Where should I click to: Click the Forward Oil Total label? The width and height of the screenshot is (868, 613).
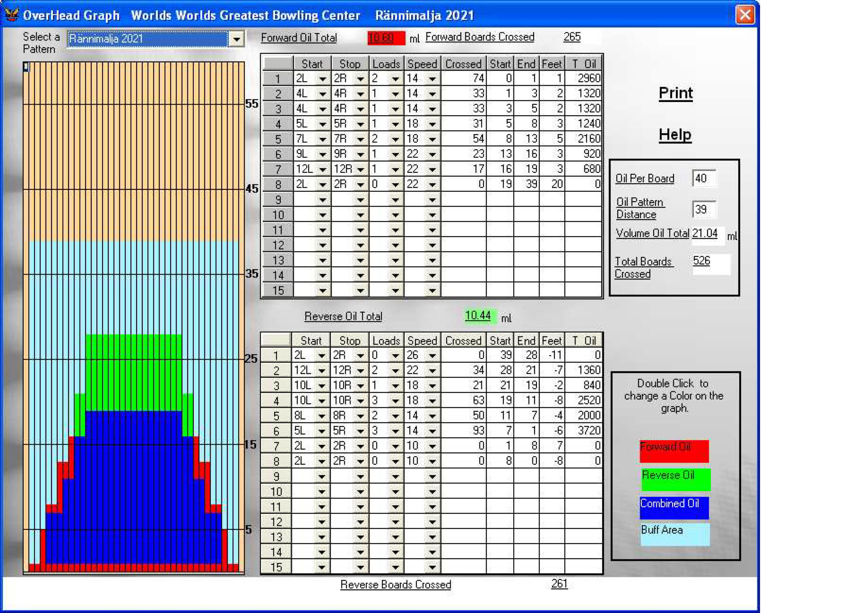(299, 38)
